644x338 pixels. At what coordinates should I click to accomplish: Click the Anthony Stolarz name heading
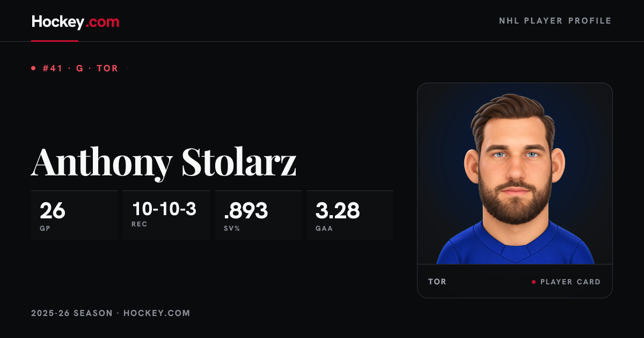point(164,160)
